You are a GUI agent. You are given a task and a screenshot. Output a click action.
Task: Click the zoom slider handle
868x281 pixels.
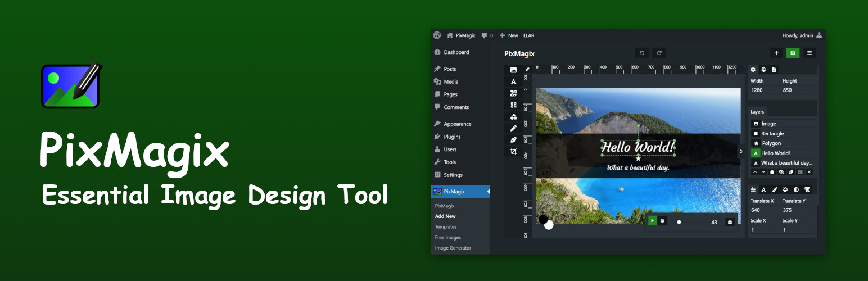pyautogui.click(x=679, y=222)
